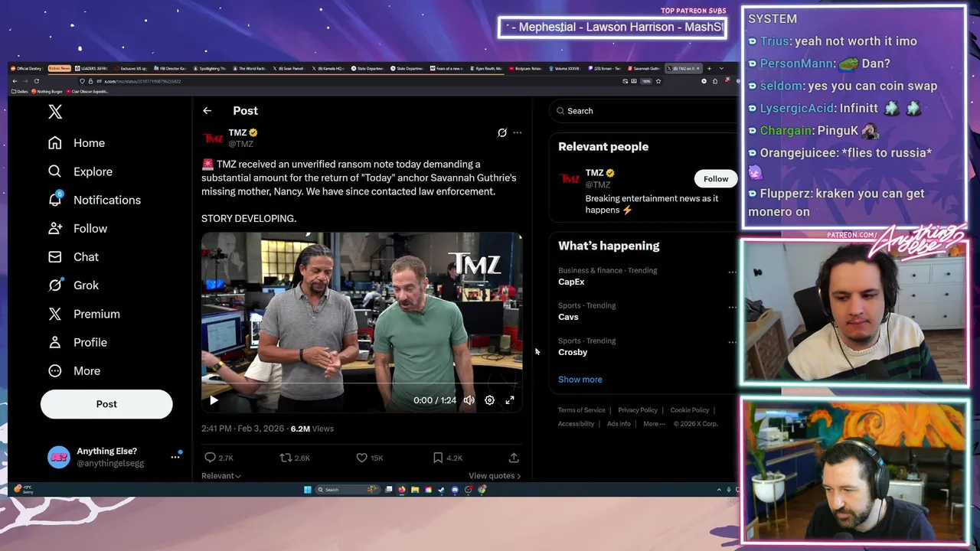The width and height of the screenshot is (980, 551).
Task: Click the Anything Else? account avatar
Action: [59, 457]
